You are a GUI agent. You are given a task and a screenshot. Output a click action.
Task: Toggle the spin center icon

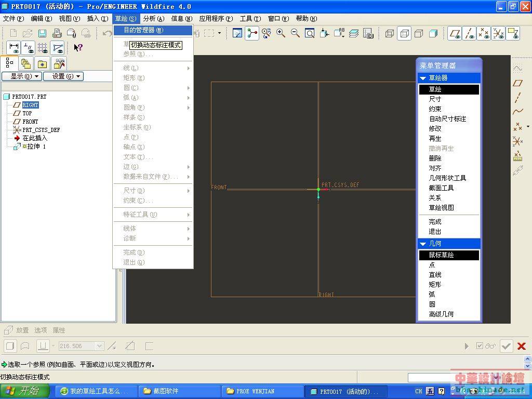tap(252, 33)
